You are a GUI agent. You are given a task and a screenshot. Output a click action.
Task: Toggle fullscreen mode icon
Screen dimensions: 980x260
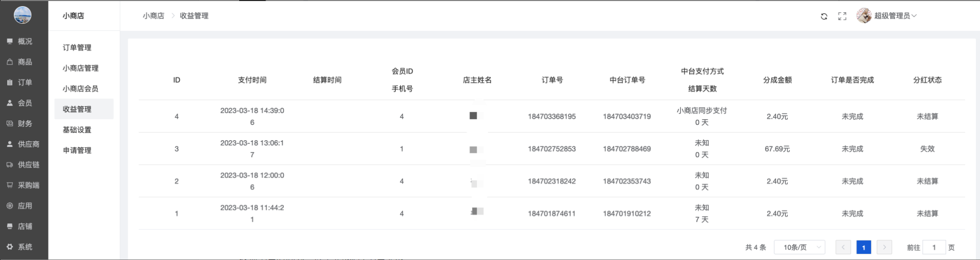pyautogui.click(x=842, y=17)
